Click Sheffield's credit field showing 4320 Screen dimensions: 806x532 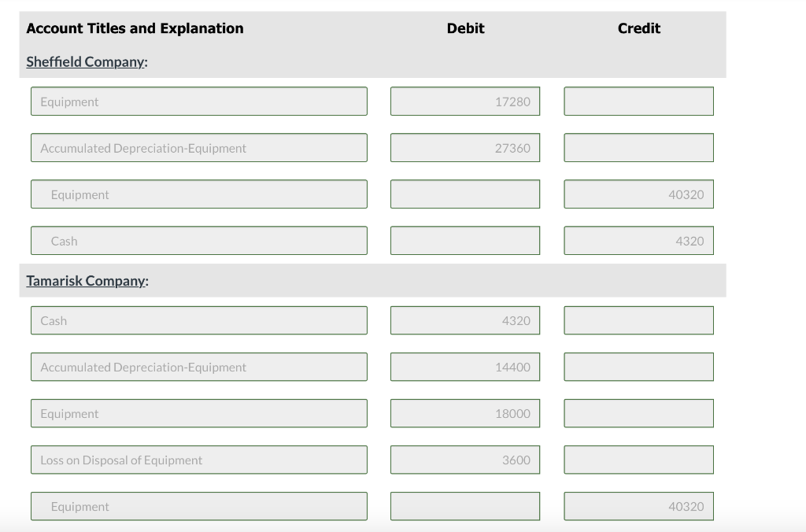pyautogui.click(x=639, y=240)
